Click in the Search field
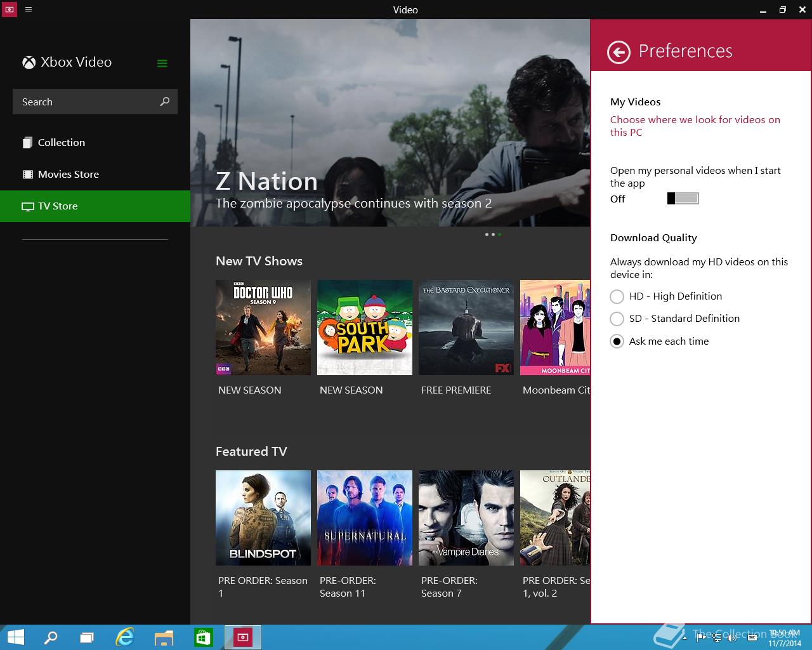 pyautogui.click(x=95, y=102)
